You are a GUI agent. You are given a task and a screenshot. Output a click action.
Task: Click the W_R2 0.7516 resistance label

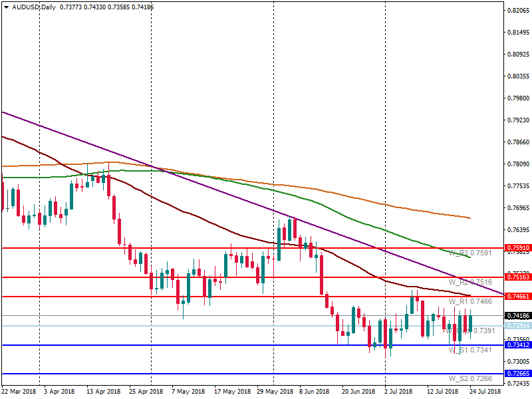[x=469, y=282]
